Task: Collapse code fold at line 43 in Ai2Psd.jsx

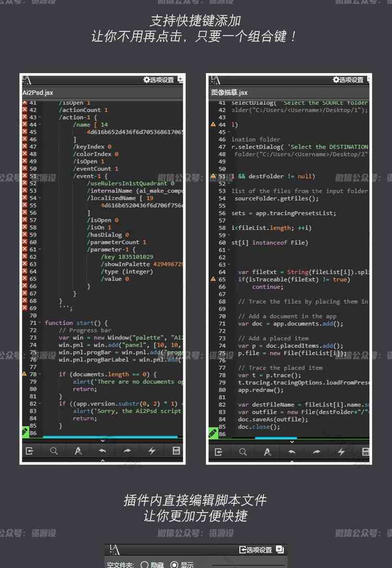Action: coord(40,118)
